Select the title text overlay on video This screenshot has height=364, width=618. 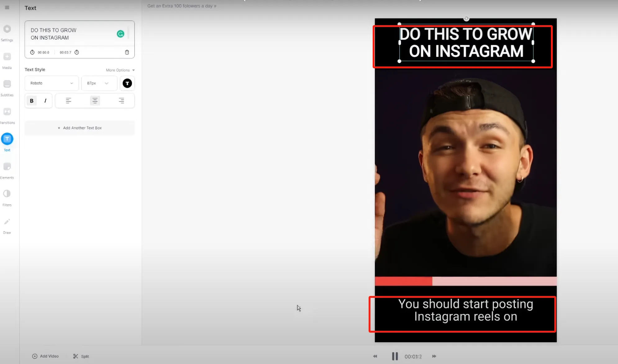(466, 43)
